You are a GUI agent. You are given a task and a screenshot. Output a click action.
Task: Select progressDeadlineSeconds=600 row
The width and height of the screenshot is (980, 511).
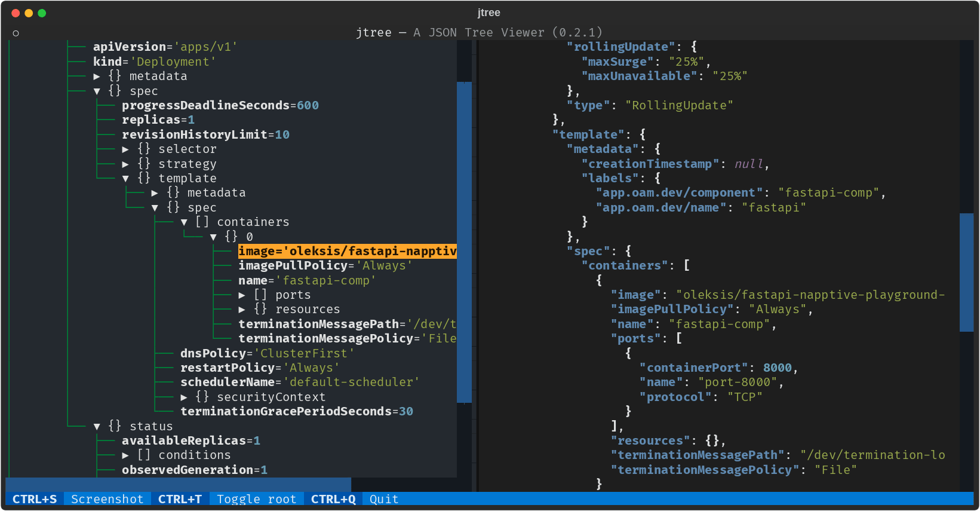[220, 106]
